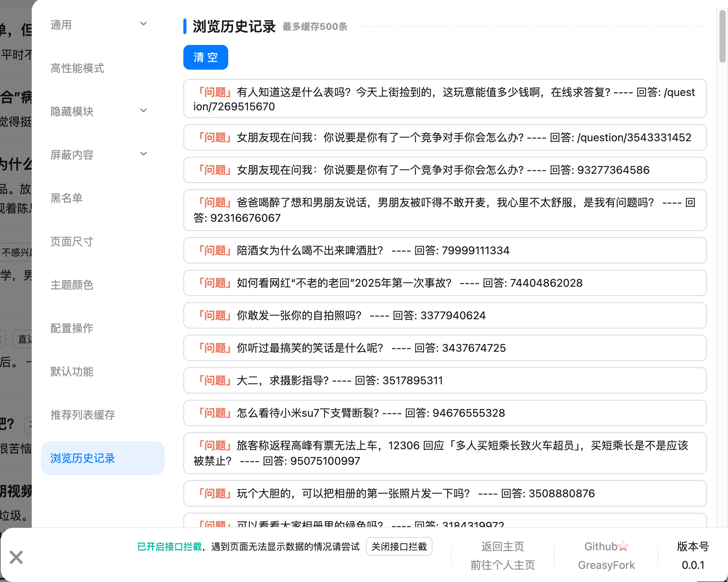This screenshot has width=728, height=582.
Task: Expand the 屏蔽内容 section chevron
Action: pyautogui.click(x=144, y=154)
